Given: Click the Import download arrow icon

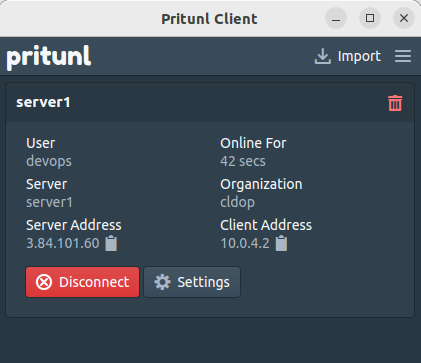Looking at the screenshot, I should point(322,56).
